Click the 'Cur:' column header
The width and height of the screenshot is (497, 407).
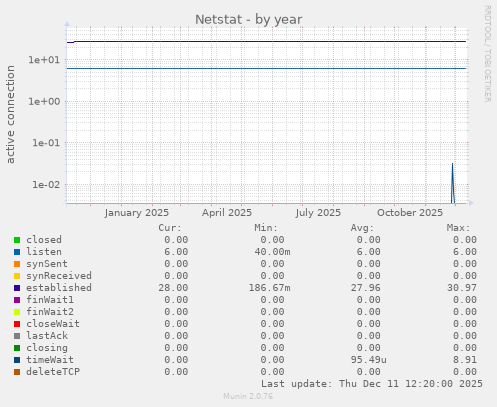170,228
